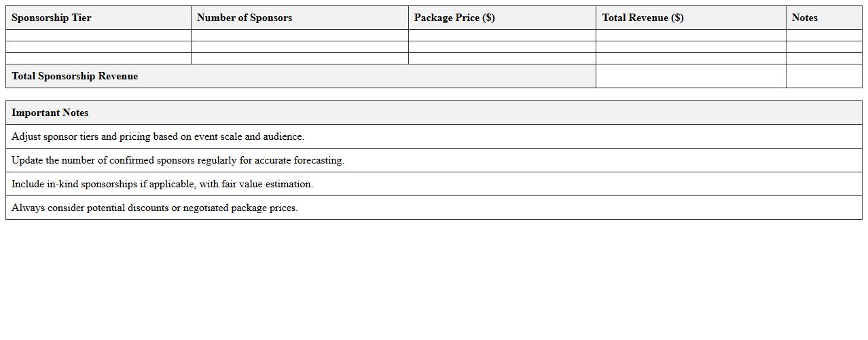Select the total revenue sum cell
This screenshot has height=340, width=868.
(691, 76)
